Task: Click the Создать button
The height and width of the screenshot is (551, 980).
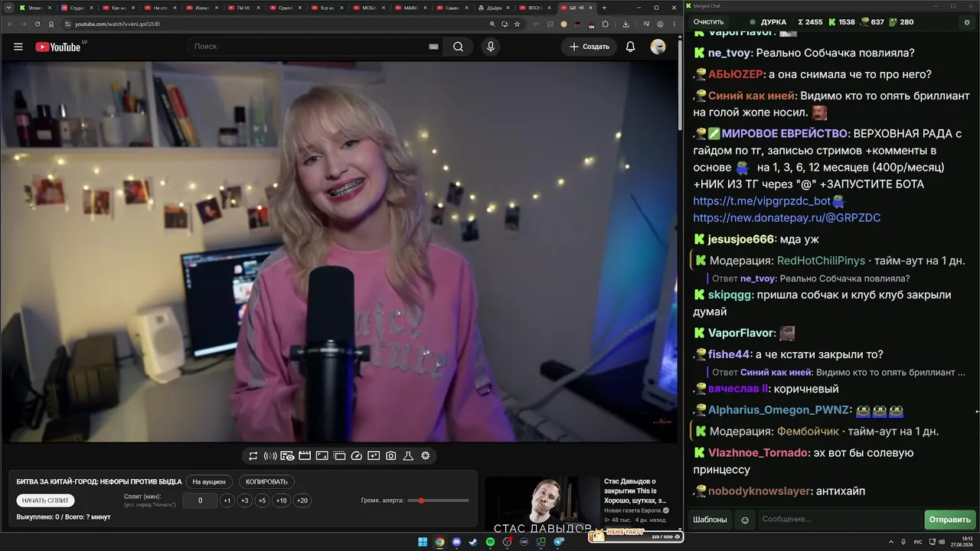Action: coord(590,47)
